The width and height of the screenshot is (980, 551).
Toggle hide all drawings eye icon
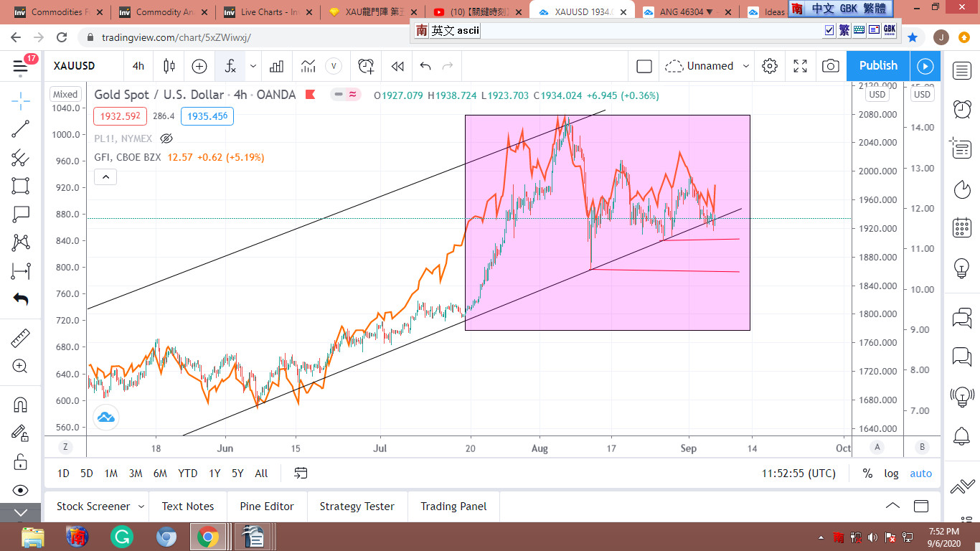click(x=21, y=491)
